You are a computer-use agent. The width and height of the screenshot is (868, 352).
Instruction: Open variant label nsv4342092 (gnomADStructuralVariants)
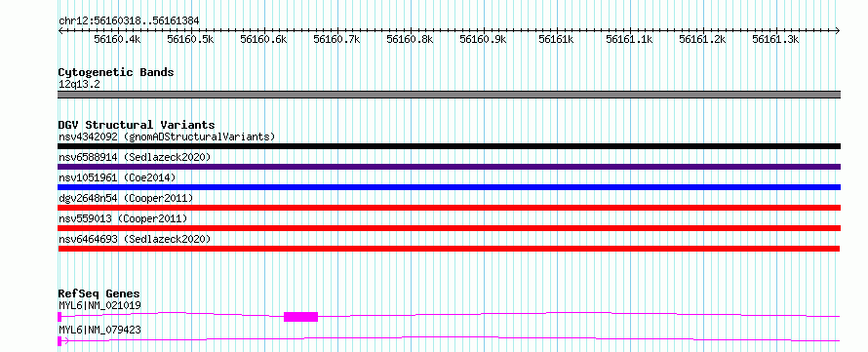tap(167, 137)
